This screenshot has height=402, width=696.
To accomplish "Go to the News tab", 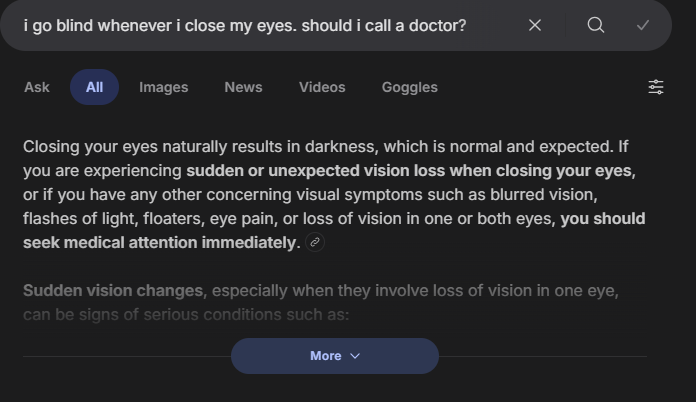I will click(x=243, y=87).
